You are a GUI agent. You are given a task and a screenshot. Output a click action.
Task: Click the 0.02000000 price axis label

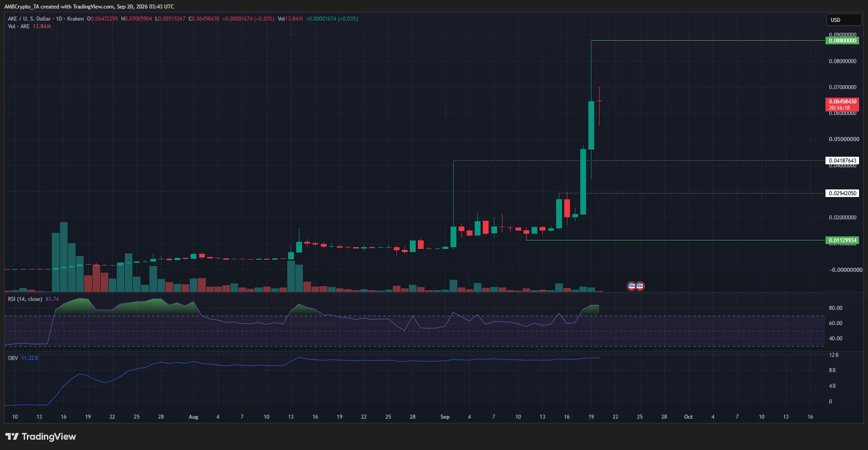coord(842,218)
